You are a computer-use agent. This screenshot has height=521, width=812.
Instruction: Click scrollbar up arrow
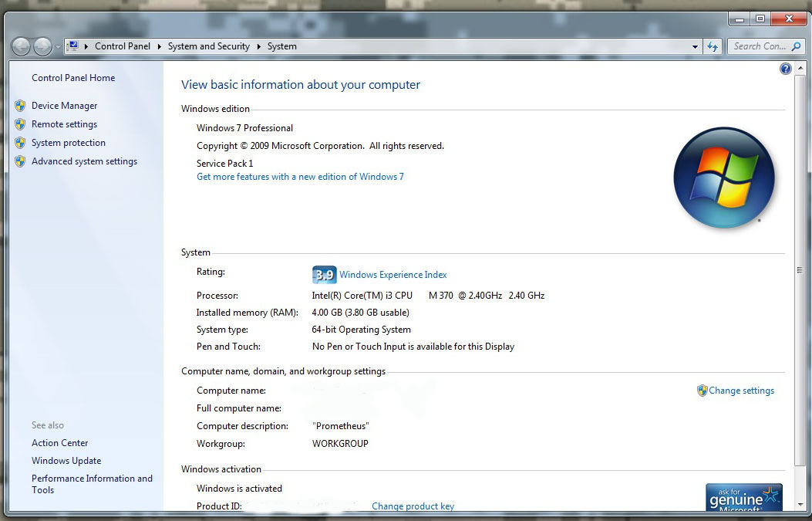[800, 68]
